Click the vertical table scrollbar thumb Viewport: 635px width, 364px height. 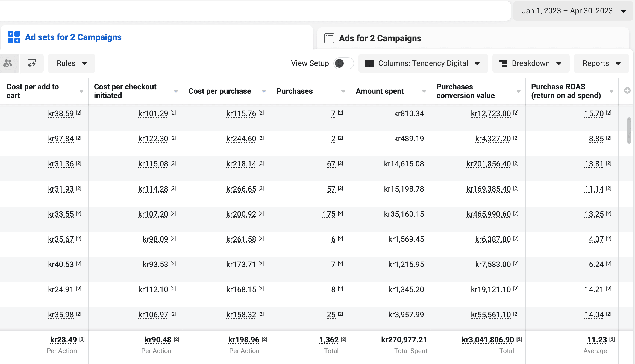629,131
